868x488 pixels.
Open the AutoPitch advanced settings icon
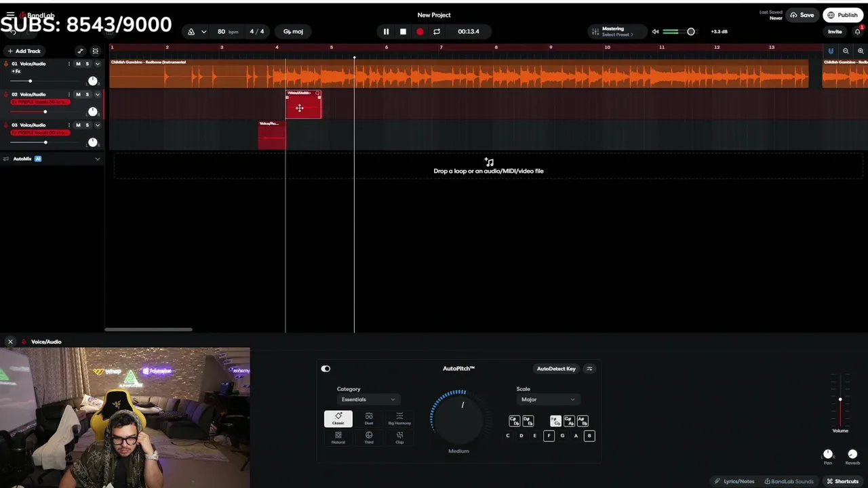coord(589,369)
